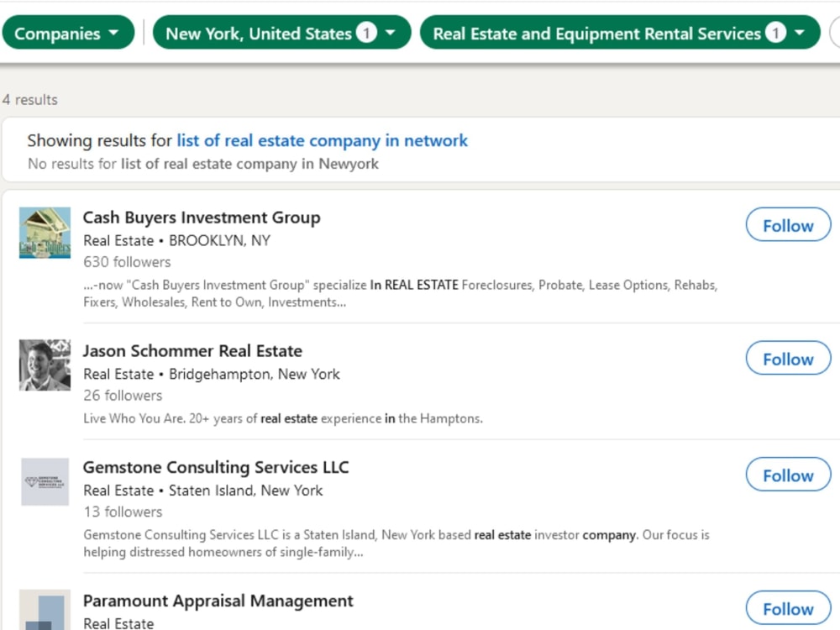Click Cash Buyers Investment Group description snippet
This screenshot has height=630, width=840.
tap(400, 293)
